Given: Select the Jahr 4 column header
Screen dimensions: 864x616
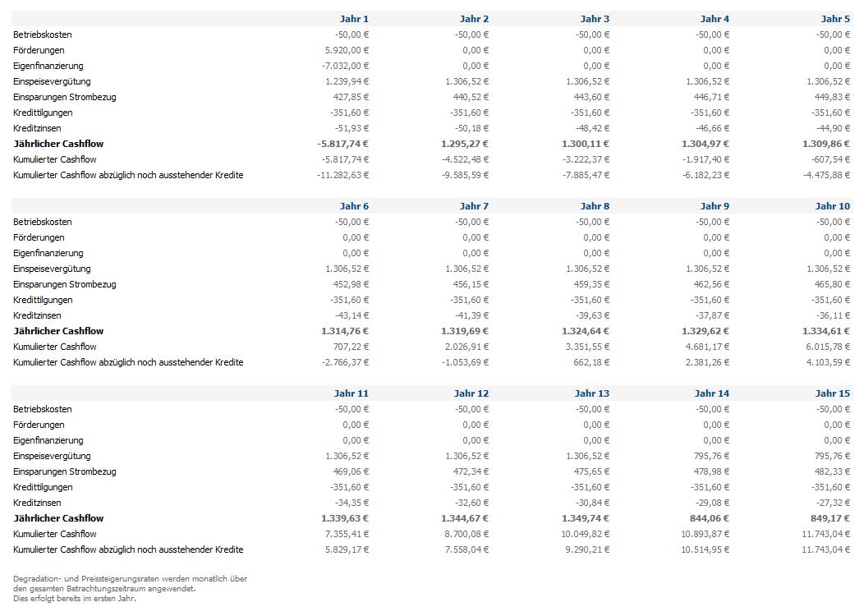Looking at the screenshot, I should click(x=715, y=19).
